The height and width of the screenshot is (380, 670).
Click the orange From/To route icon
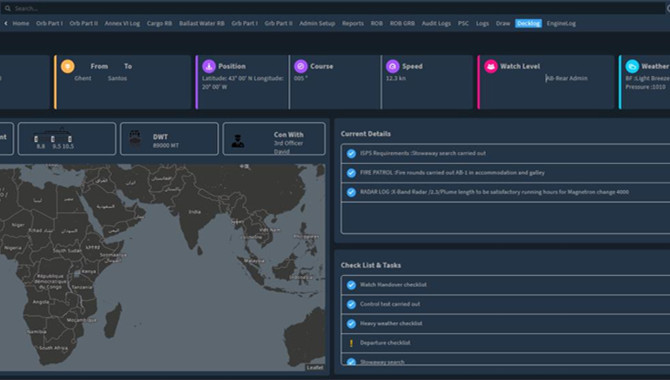click(x=68, y=66)
